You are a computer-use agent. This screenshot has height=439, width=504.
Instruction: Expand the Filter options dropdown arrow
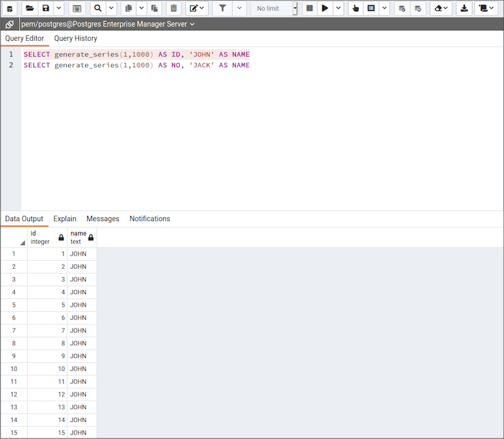coord(239,8)
